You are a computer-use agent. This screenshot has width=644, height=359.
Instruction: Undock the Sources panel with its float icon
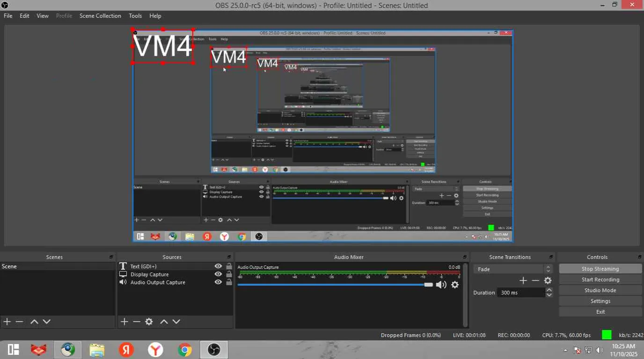coord(229,257)
